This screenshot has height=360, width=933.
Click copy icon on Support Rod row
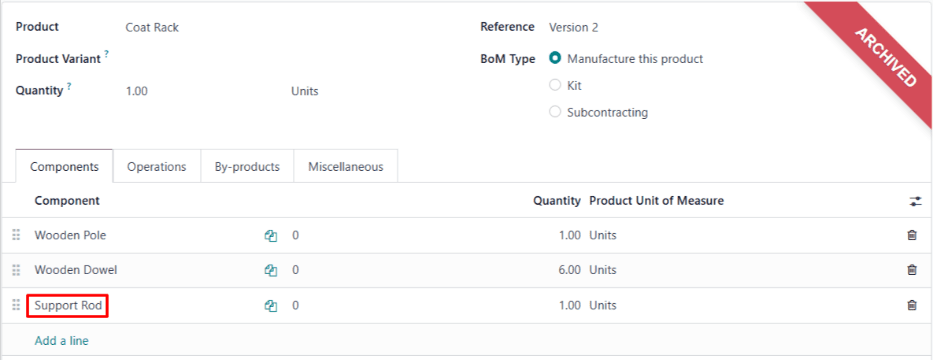(271, 306)
